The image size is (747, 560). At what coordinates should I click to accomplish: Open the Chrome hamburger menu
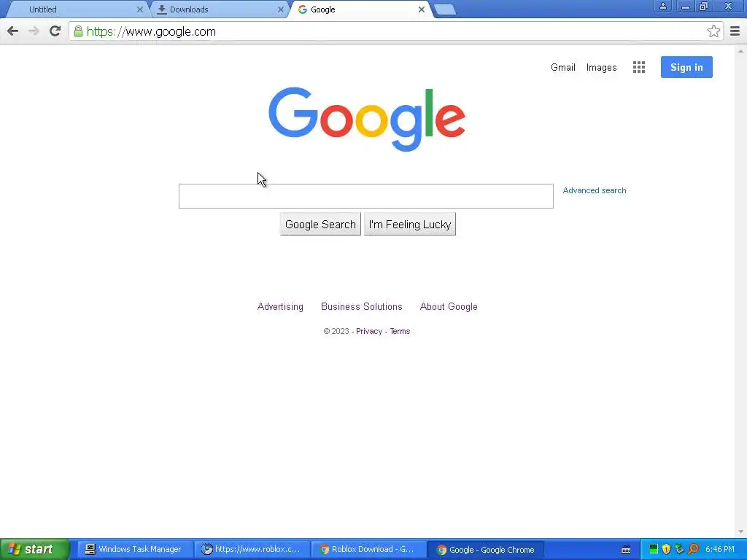(735, 31)
